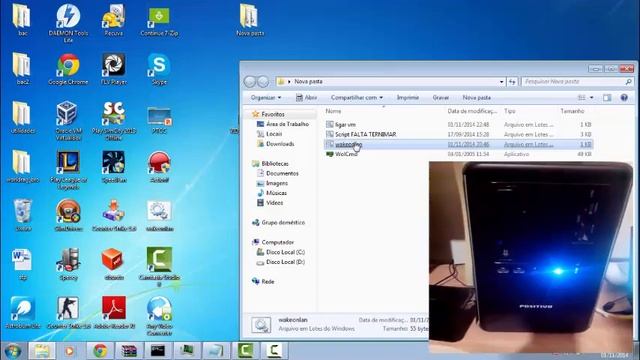Launch Google Chrome from the desktop

68,69
